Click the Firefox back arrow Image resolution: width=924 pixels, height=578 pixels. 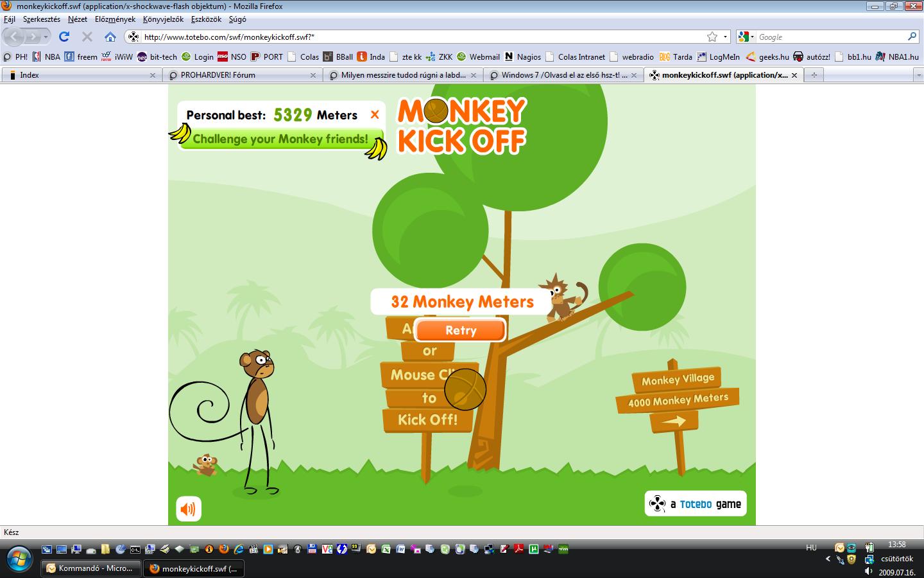(x=14, y=37)
